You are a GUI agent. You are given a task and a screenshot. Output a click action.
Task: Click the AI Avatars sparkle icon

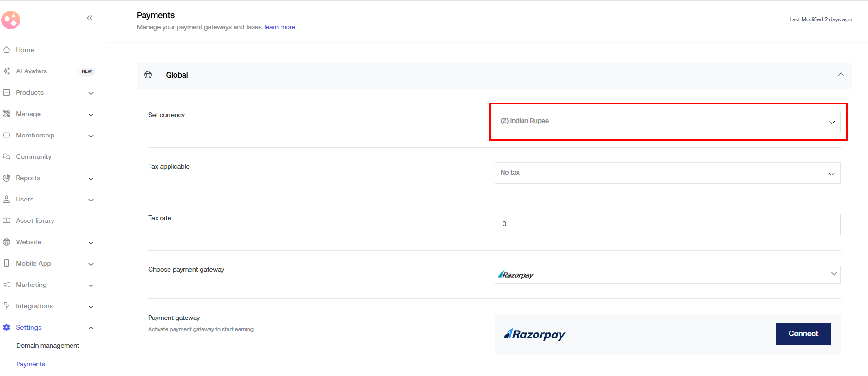pyautogui.click(x=7, y=71)
